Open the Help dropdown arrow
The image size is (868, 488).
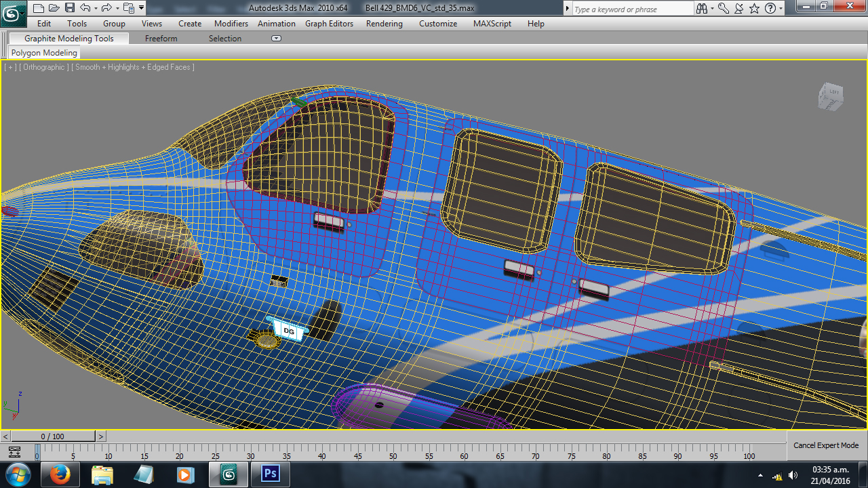click(x=781, y=9)
